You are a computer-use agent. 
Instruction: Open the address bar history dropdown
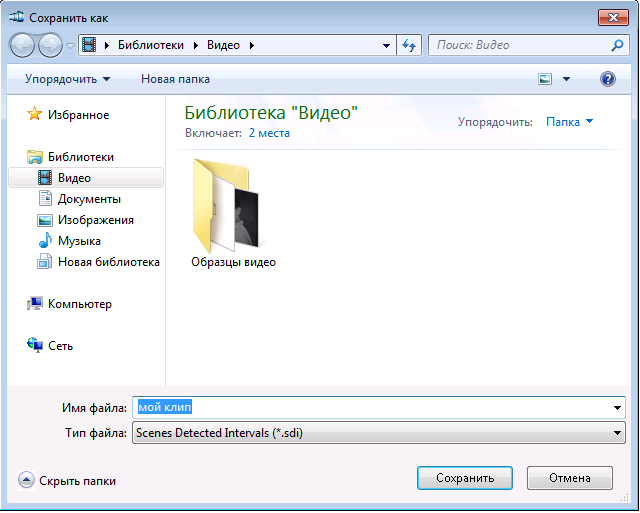[386, 45]
